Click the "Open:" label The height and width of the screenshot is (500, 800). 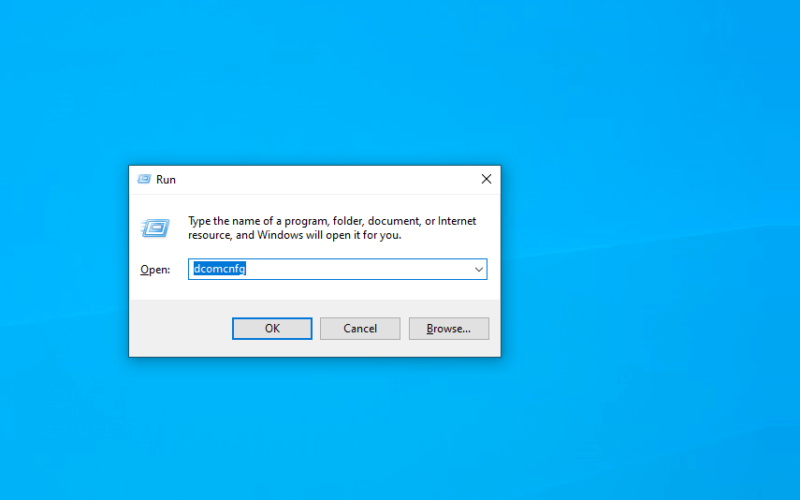coord(155,269)
